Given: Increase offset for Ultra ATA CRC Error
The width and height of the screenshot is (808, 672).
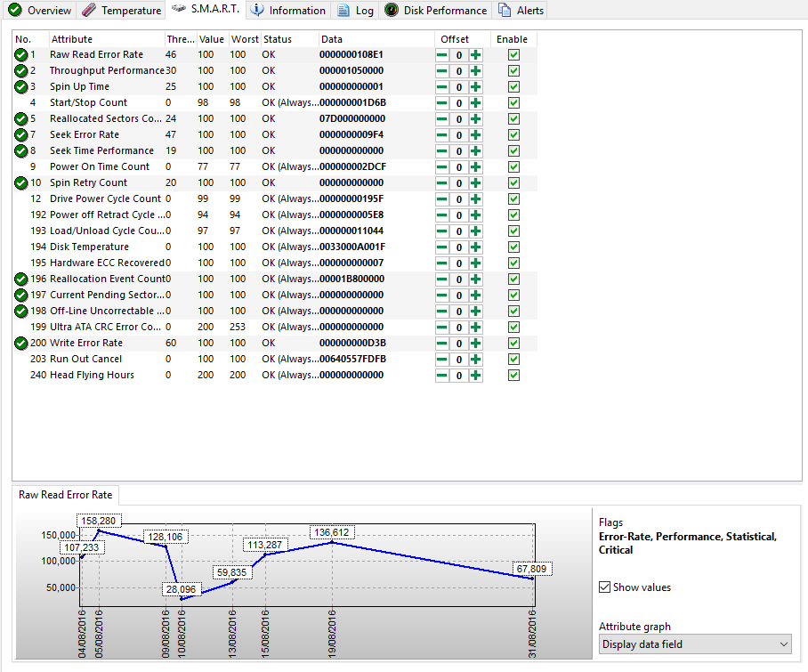Looking at the screenshot, I should click(475, 328).
